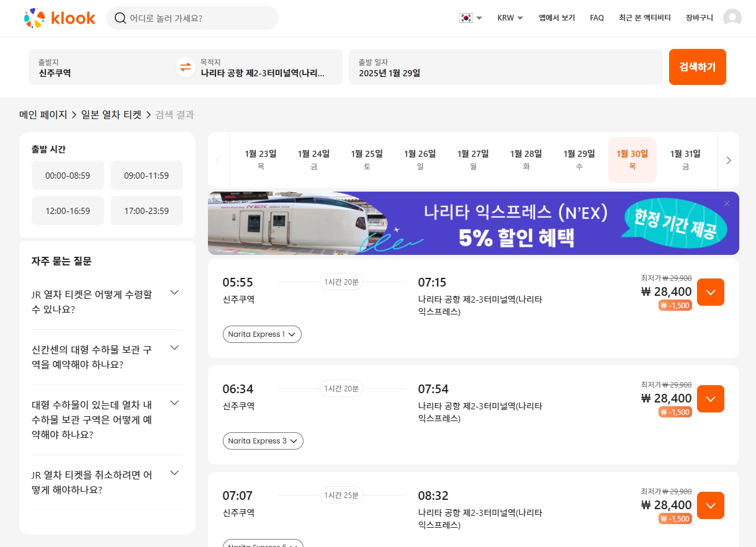The image size is (756, 547).
Task: Open the FAQ header link
Action: [597, 18]
